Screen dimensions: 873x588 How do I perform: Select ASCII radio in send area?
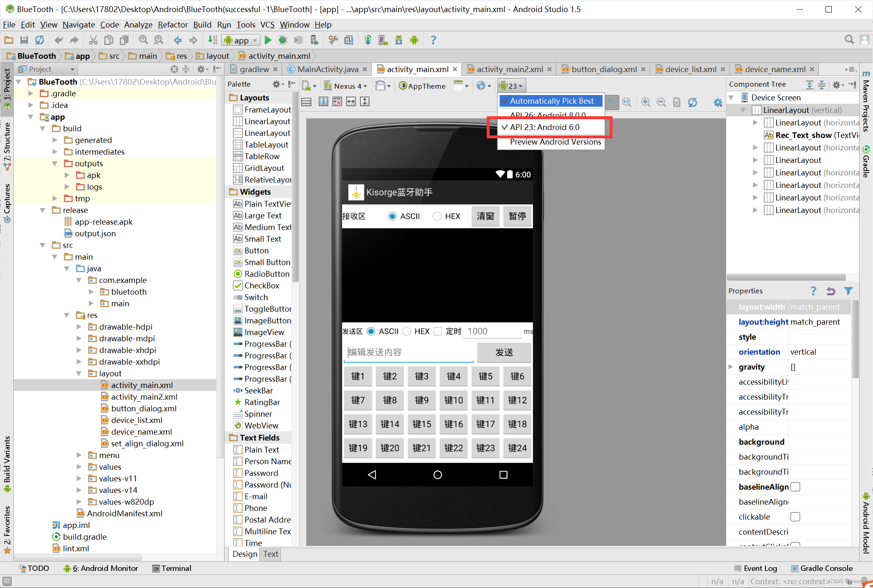[371, 331]
